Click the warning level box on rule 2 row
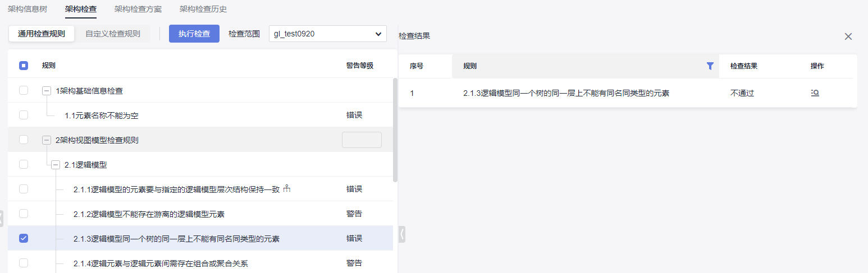 click(362, 140)
